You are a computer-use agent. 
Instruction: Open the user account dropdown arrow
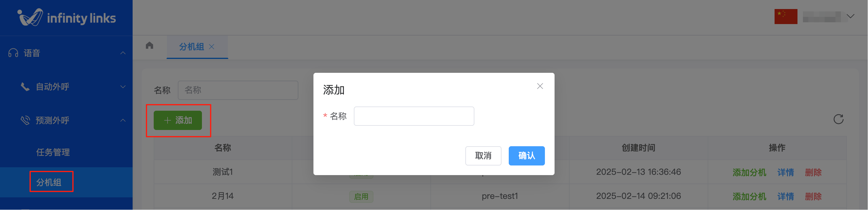click(x=850, y=16)
